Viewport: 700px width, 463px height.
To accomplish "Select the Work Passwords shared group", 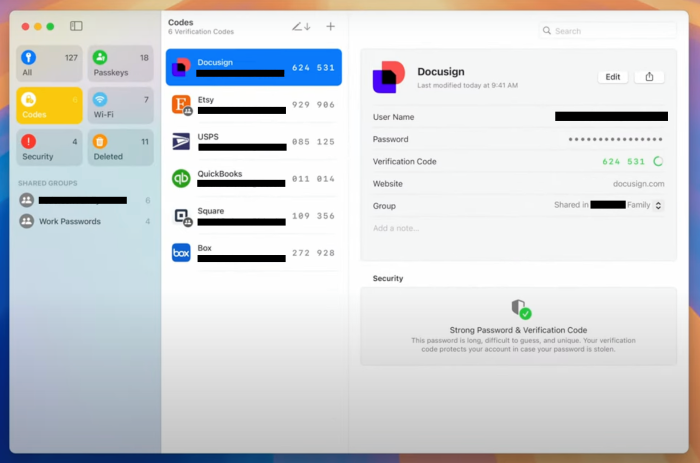I will 84,221.
